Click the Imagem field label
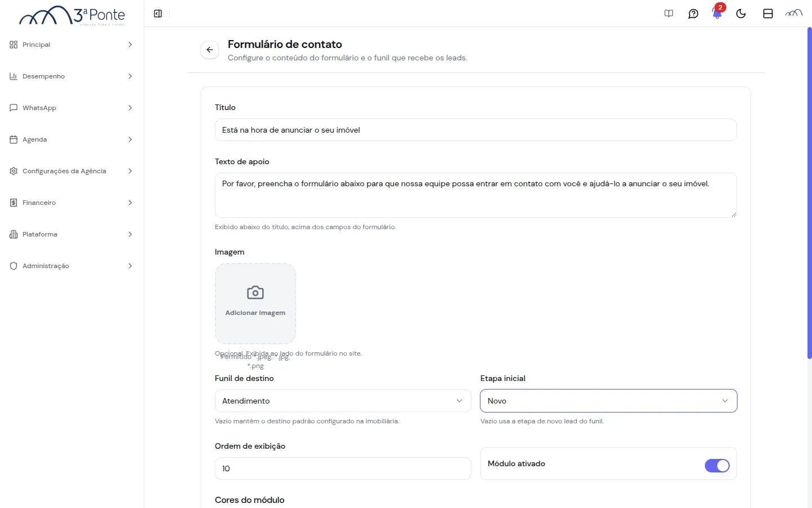Screen dimensions: 812x508 click(x=230, y=252)
